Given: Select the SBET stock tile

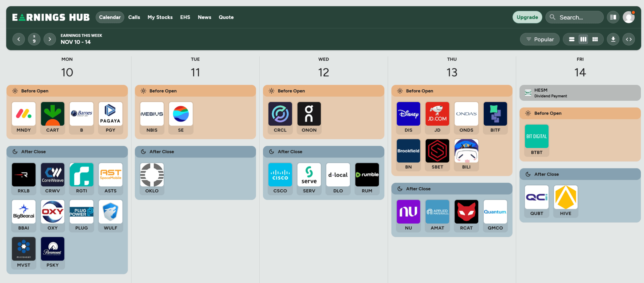Looking at the screenshot, I should coord(437,155).
